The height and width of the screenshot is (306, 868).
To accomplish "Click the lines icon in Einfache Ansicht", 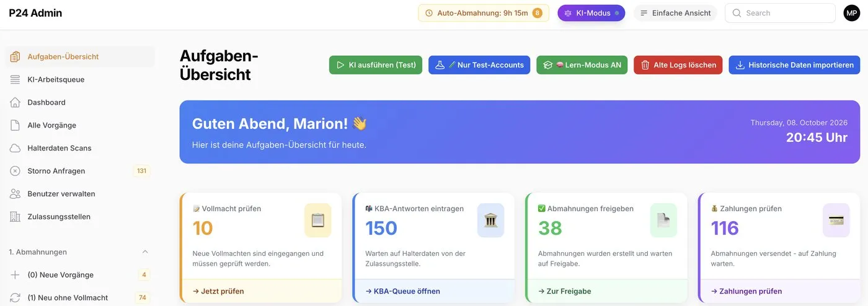I will click(x=644, y=13).
